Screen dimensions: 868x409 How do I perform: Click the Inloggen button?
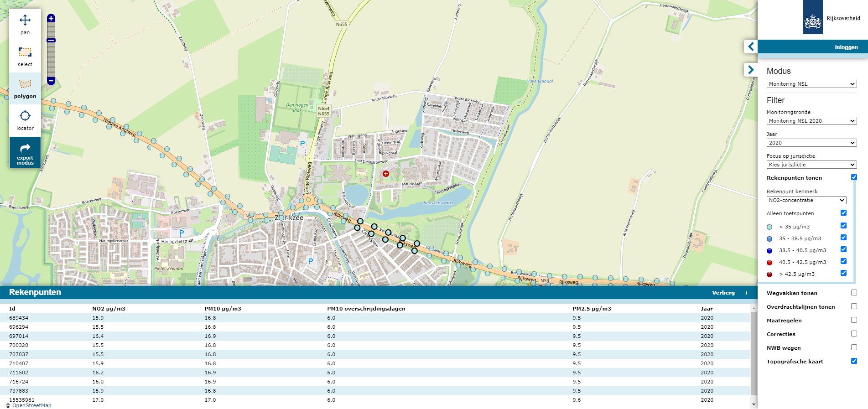pos(846,47)
